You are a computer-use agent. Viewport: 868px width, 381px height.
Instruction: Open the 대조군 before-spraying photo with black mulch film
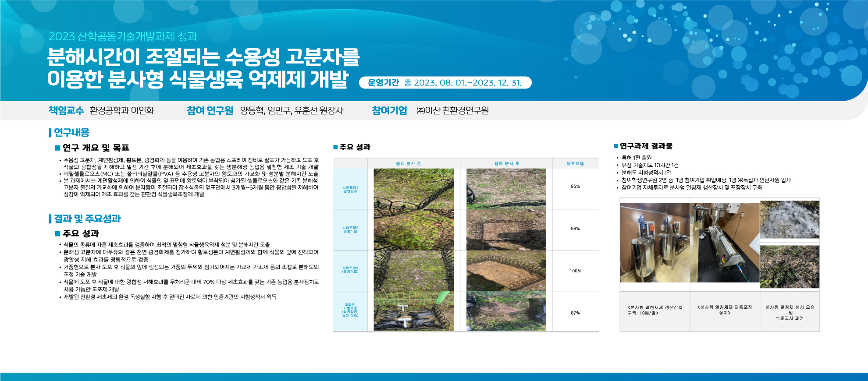413,311
